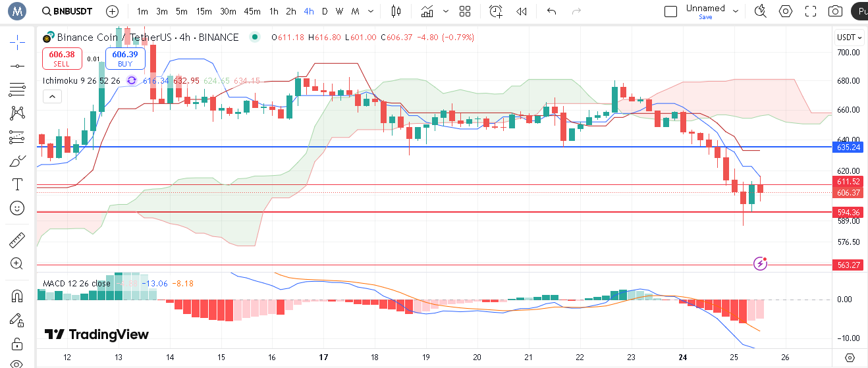Screen dimensions: 868x368
Task: Open the USDT currency dropdown
Action: click(849, 38)
